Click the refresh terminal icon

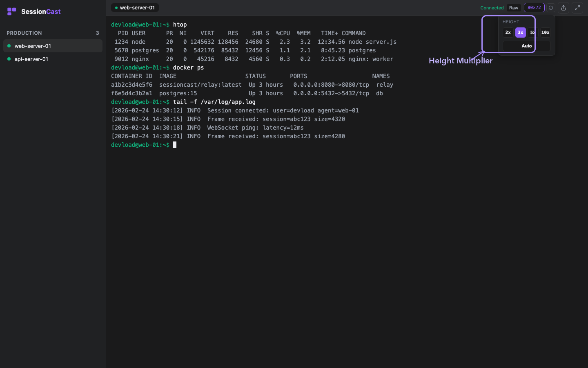click(551, 8)
